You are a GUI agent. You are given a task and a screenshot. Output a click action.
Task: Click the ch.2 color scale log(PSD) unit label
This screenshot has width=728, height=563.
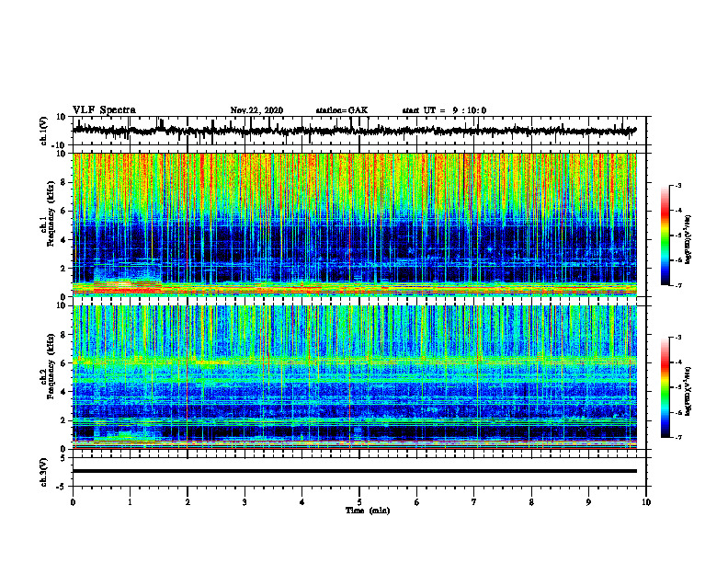688,390
